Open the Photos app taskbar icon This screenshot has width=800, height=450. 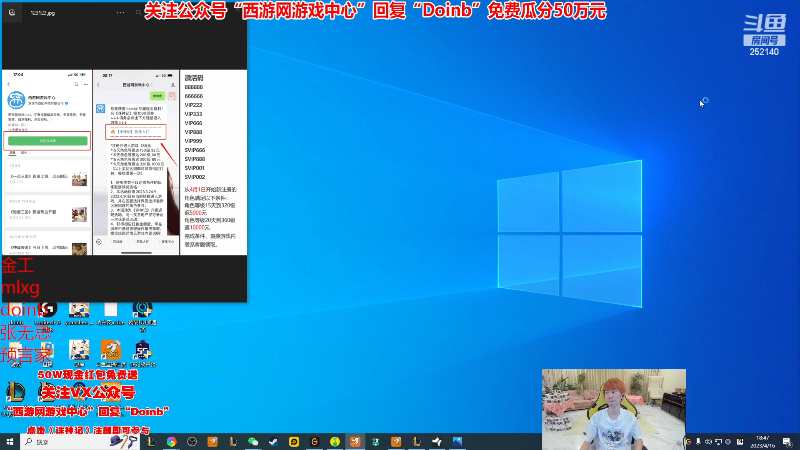point(457,442)
